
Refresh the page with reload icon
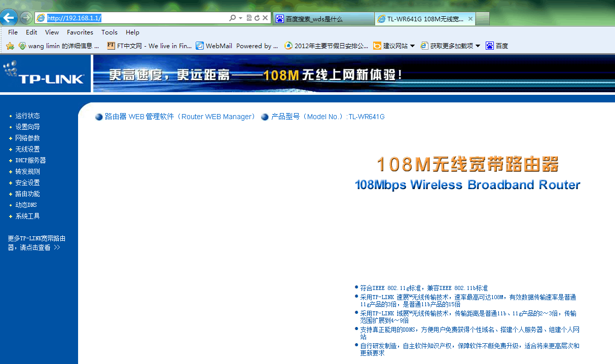pos(257,18)
